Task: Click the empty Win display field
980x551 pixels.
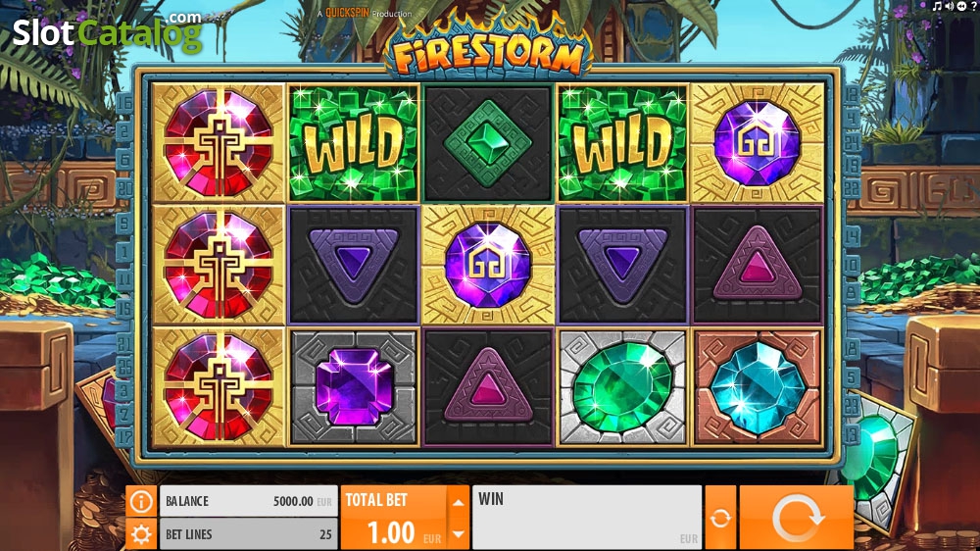Action: [587, 518]
